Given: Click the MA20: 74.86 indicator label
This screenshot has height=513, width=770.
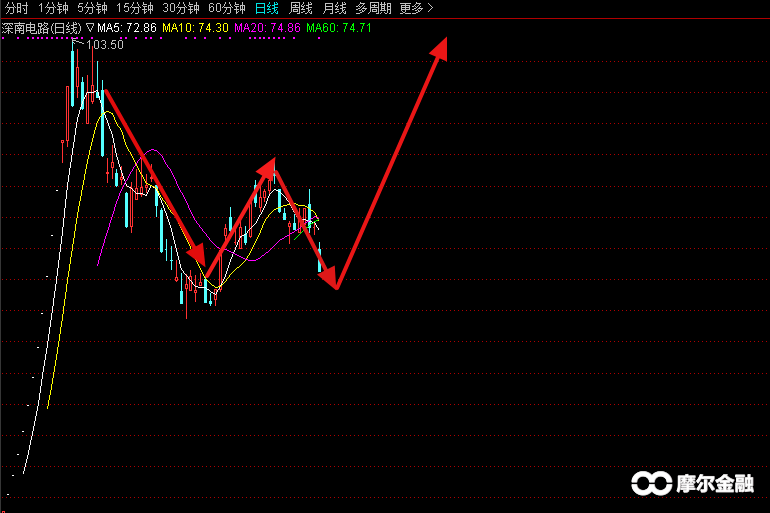Looking at the screenshot, I should [x=267, y=28].
